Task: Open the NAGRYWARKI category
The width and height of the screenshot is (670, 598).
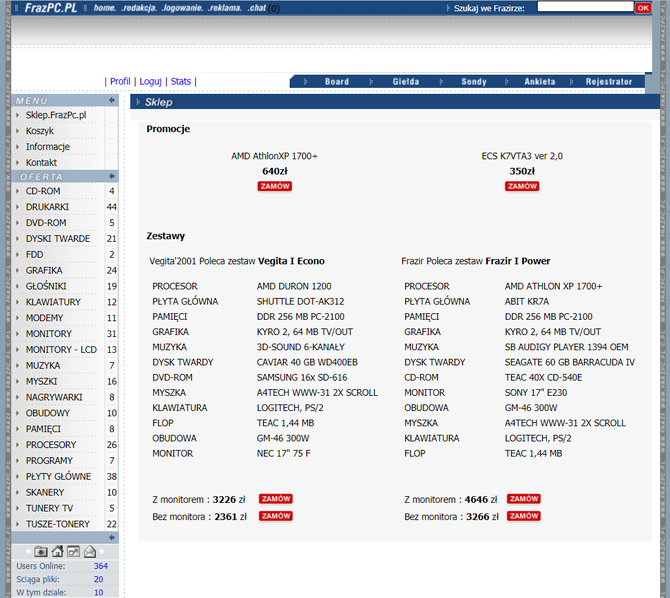Action: click(54, 397)
